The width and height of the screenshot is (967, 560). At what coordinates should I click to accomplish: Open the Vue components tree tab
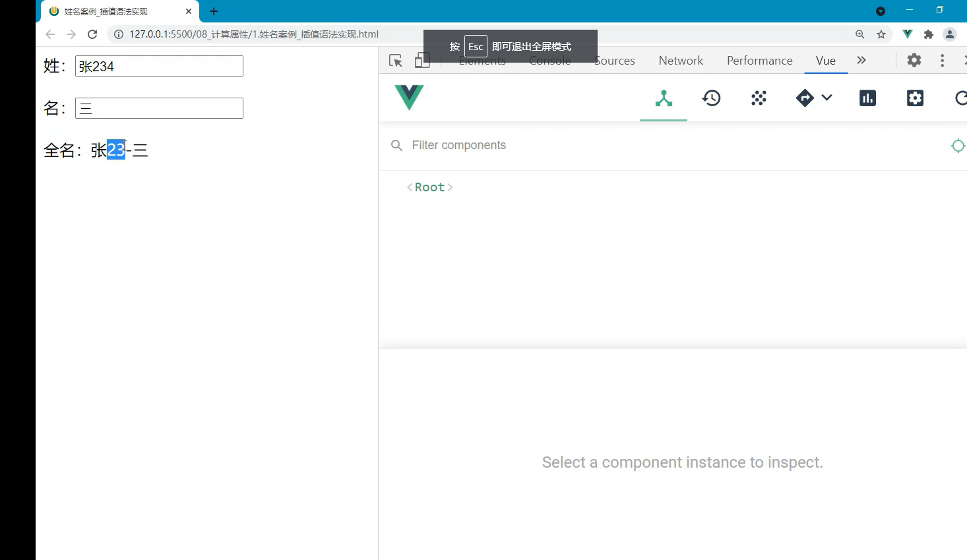pos(664,98)
